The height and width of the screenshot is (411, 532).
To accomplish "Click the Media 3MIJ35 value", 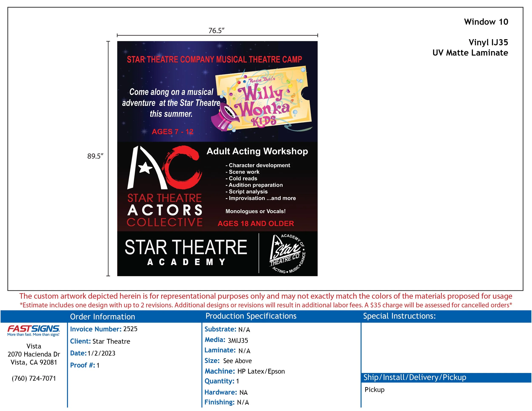I will point(237,340).
